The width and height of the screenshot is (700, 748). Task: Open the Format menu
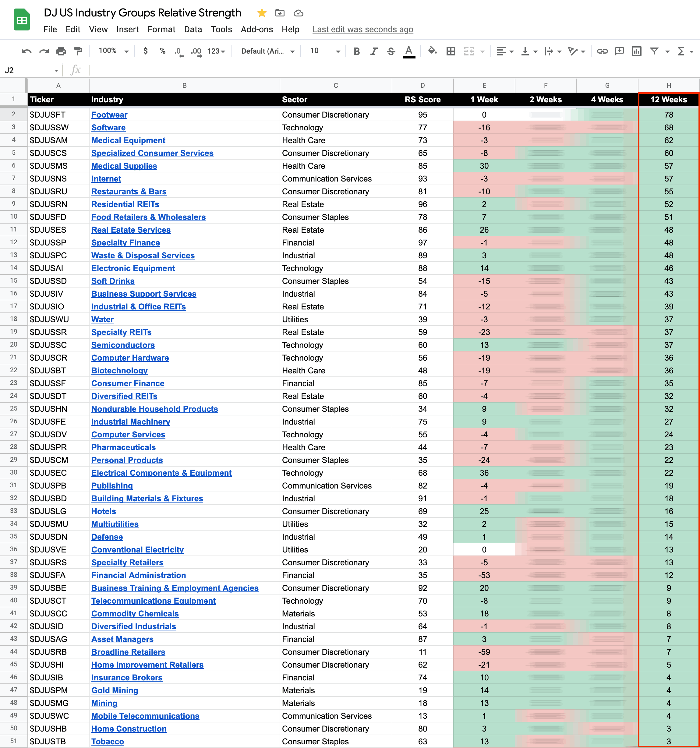point(161,29)
